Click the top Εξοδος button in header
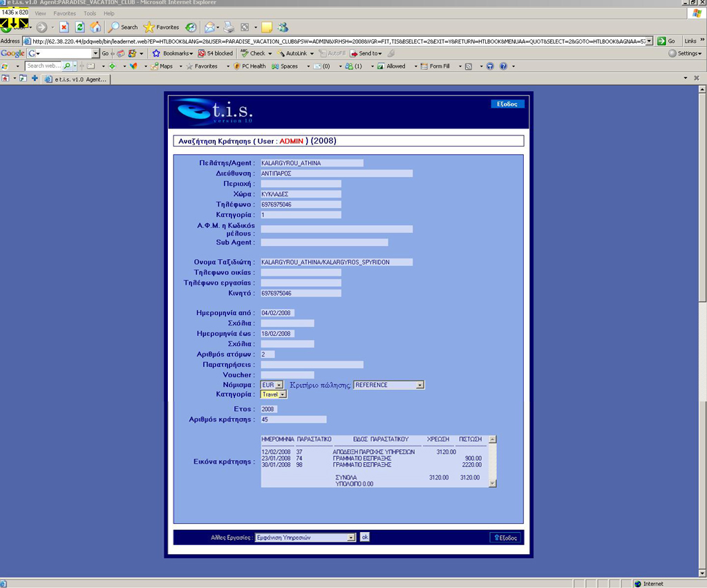 coord(507,104)
